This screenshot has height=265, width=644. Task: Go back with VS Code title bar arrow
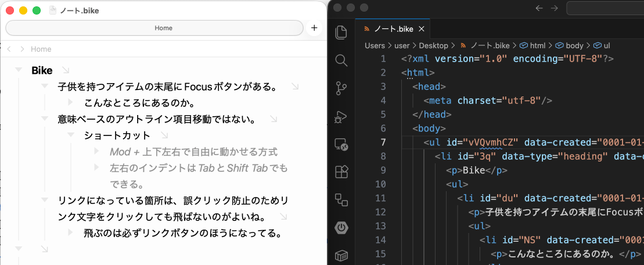539,8
